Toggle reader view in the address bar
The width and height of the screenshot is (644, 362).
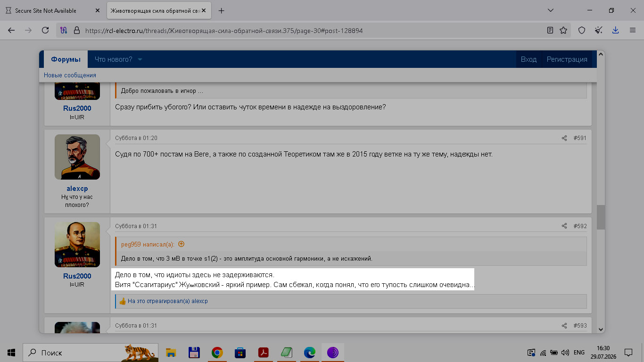[550, 30]
